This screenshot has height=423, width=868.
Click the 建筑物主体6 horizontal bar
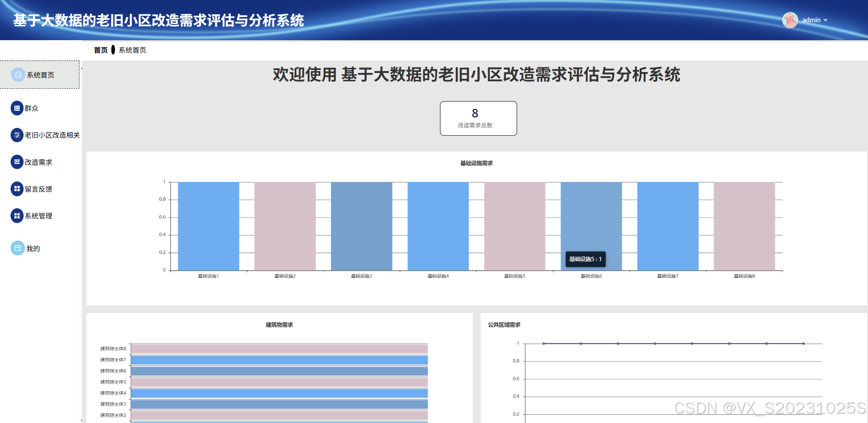(x=279, y=371)
